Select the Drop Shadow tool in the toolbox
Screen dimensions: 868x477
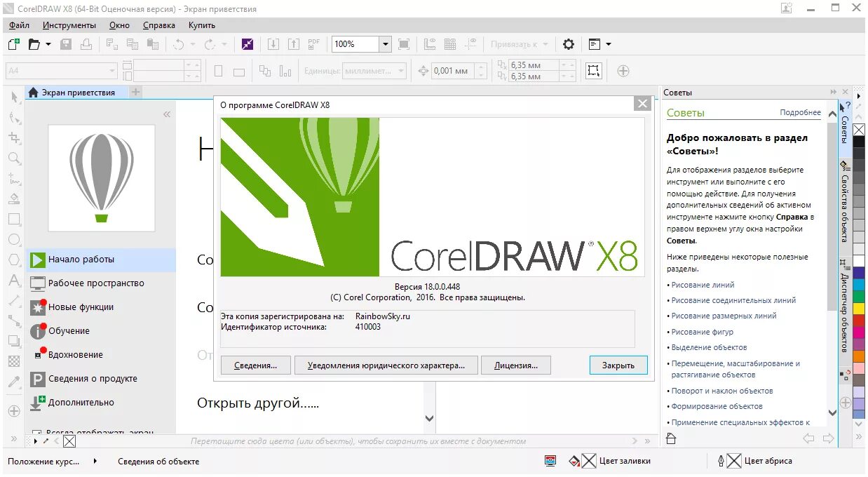[14, 342]
